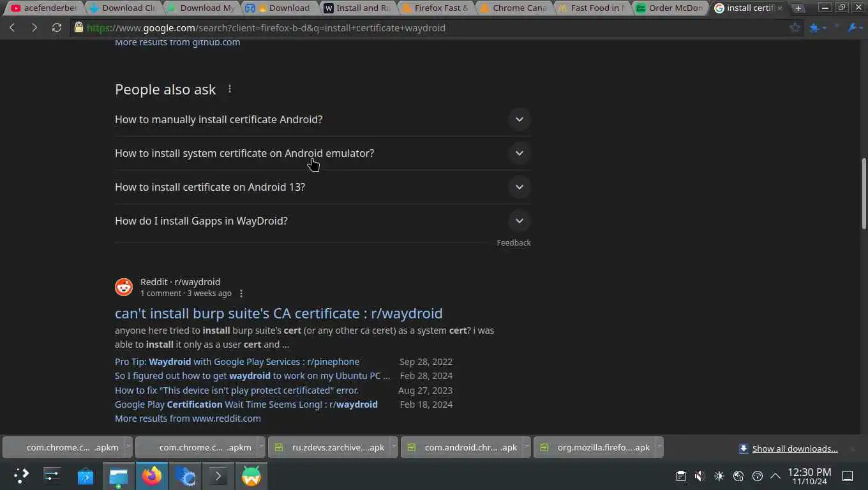This screenshot has width=868, height=490.
Task: Click the padlock site security icon
Action: coord(79,27)
